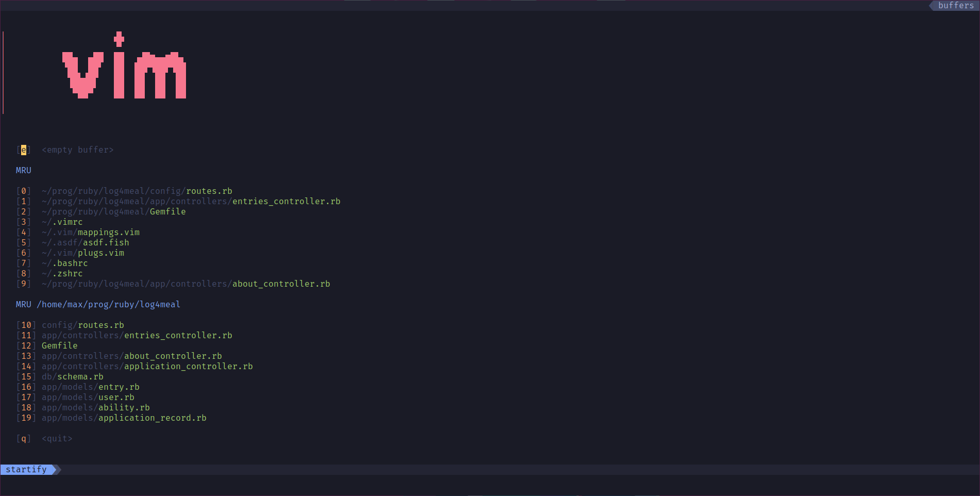Click the MRU section header

click(24, 171)
